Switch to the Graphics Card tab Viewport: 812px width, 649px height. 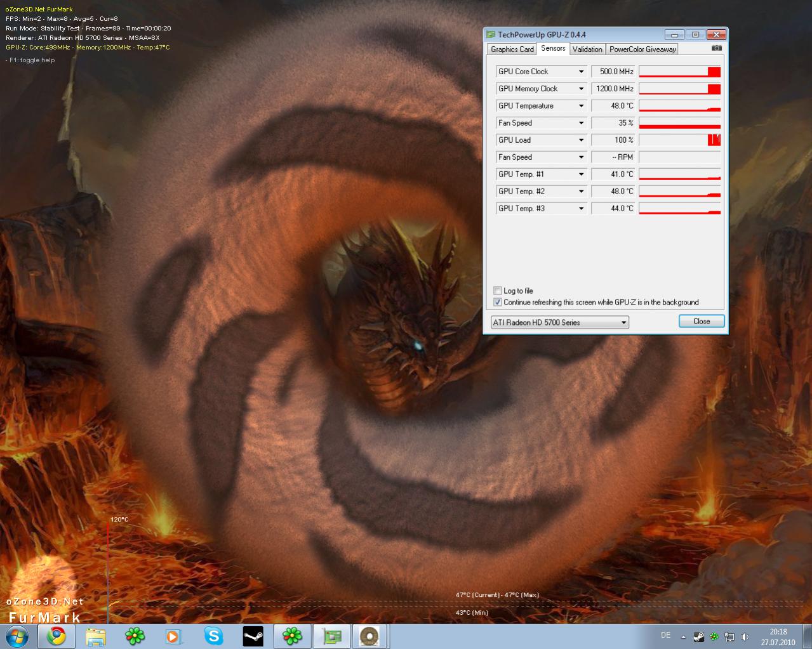(x=512, y=49)
